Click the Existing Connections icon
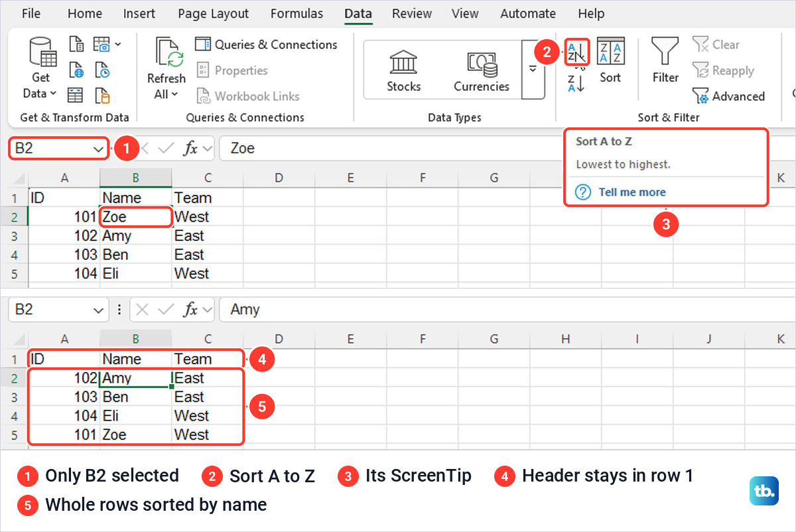 [x=101, y=95]
